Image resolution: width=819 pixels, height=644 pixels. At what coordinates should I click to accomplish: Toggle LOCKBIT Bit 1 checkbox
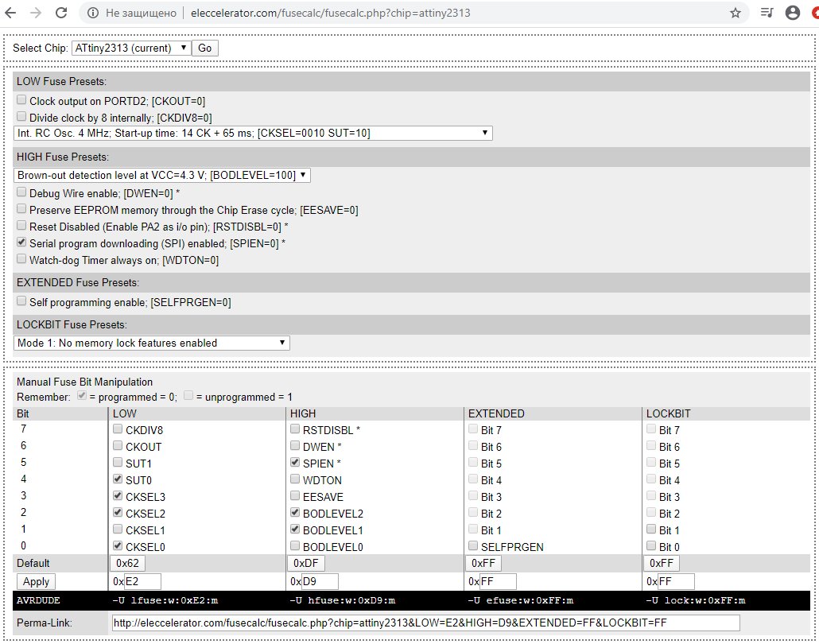coord(651,529)
